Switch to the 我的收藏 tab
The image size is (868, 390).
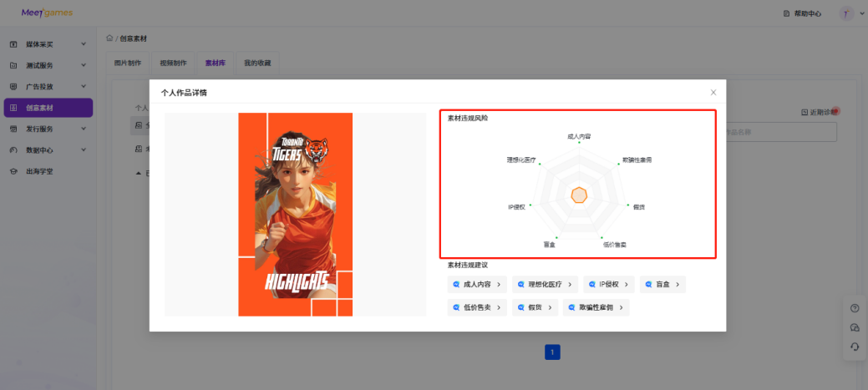pos(256,63)
